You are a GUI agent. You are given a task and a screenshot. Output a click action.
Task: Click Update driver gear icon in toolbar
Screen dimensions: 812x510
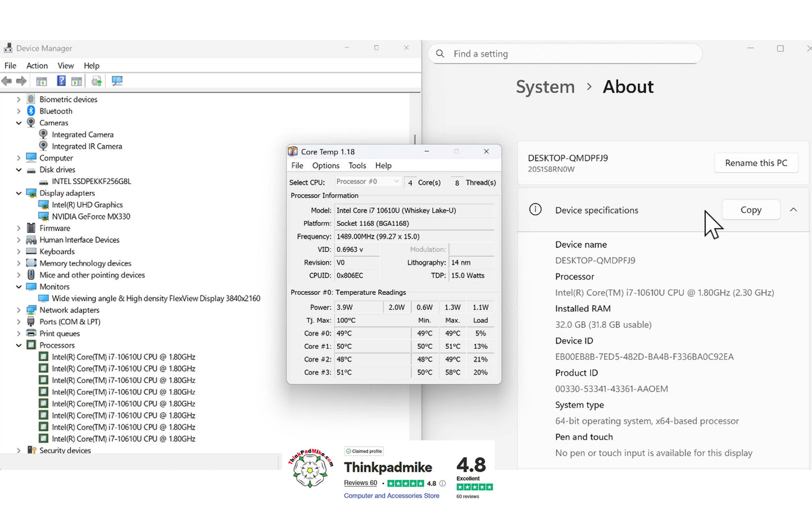[x=97, y=81]
